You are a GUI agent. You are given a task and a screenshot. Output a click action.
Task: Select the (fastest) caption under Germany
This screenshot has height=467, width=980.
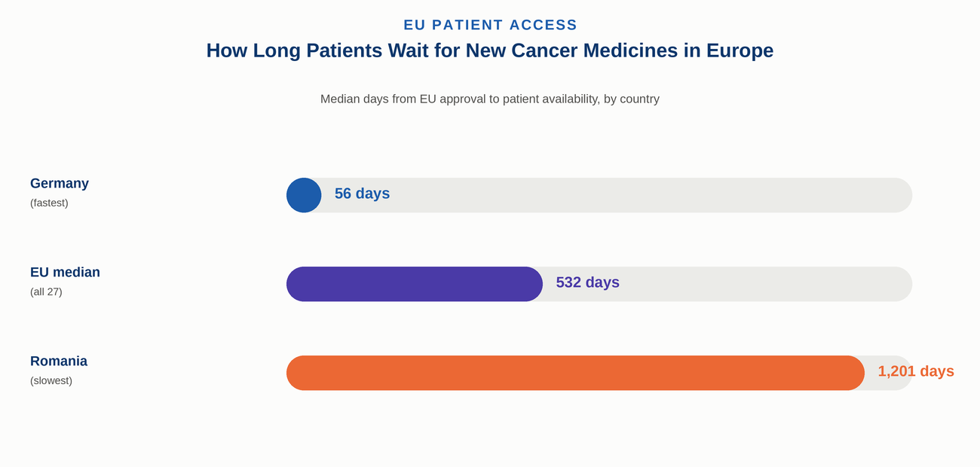pos(49,203)
